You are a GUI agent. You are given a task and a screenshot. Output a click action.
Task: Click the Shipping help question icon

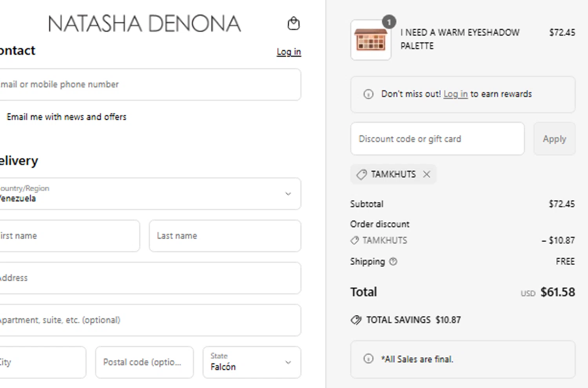pos(393,262)
